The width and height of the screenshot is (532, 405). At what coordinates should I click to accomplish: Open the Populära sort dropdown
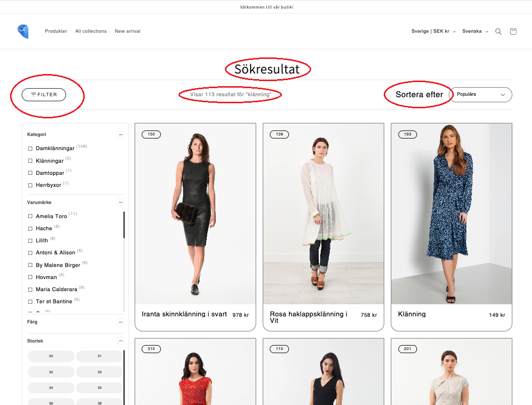[481, 95]
